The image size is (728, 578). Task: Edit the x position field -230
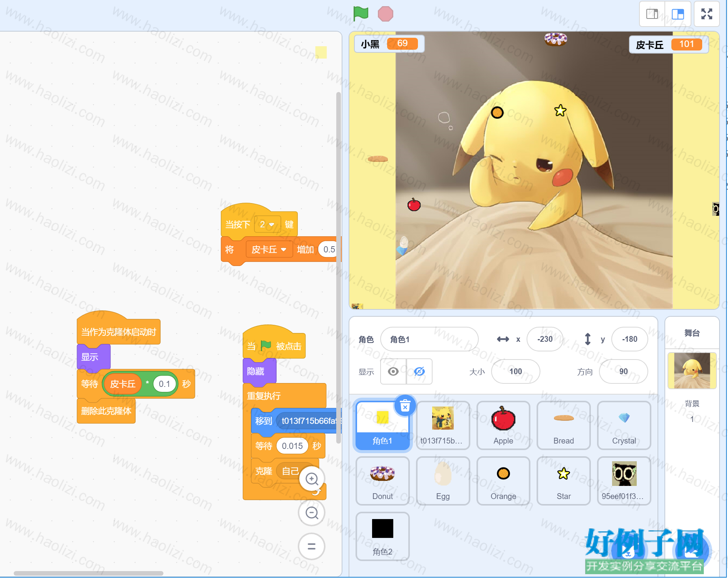tap(545, 339)
